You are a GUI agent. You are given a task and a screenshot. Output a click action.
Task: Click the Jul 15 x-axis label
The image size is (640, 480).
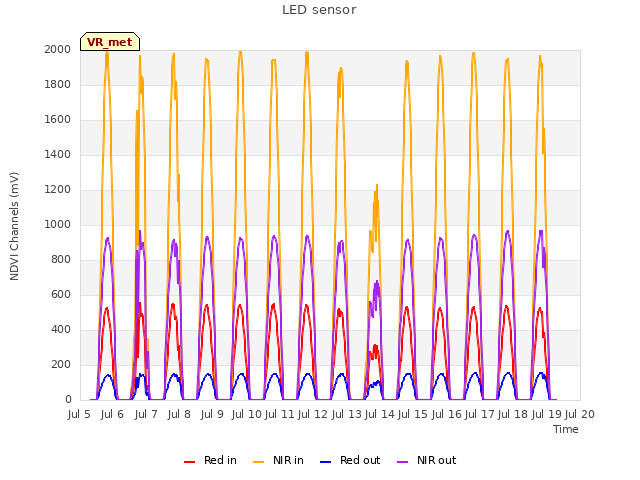tap(413, 414)
